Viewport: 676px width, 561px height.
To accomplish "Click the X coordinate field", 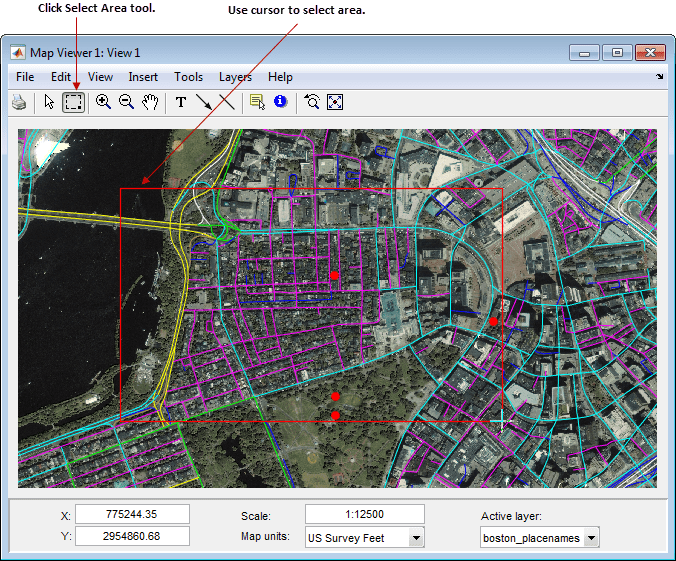I will (132, 514).
